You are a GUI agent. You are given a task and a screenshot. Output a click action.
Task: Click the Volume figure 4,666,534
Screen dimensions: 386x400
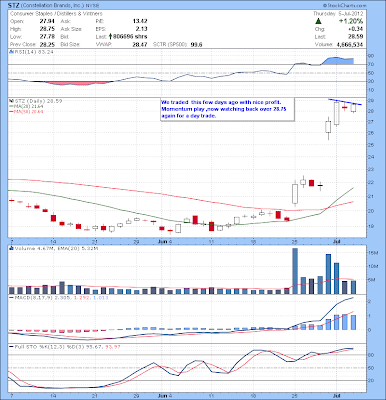pyautogui.click(x=350, y=44)
